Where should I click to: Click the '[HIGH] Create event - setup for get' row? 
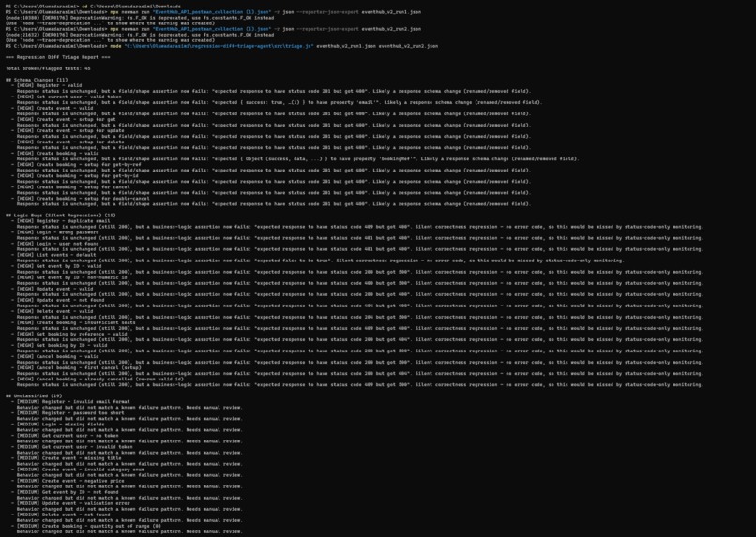pos(64,119)
